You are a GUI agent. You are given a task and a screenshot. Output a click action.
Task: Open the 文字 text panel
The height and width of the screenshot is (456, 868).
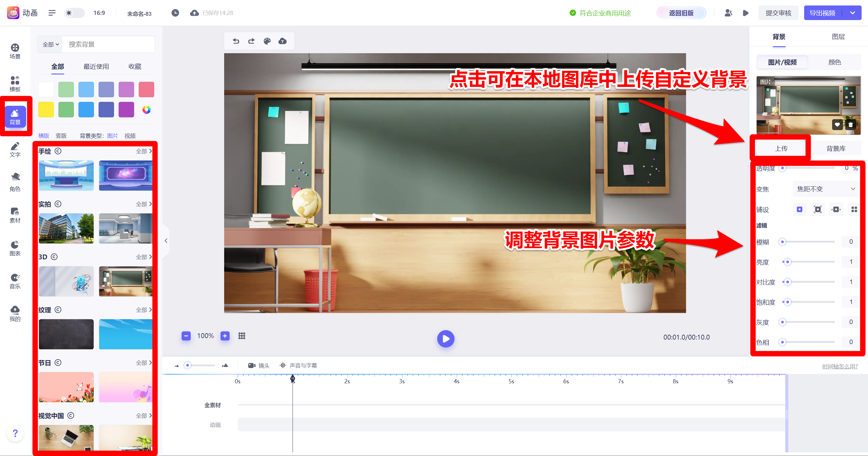[15, 150]
